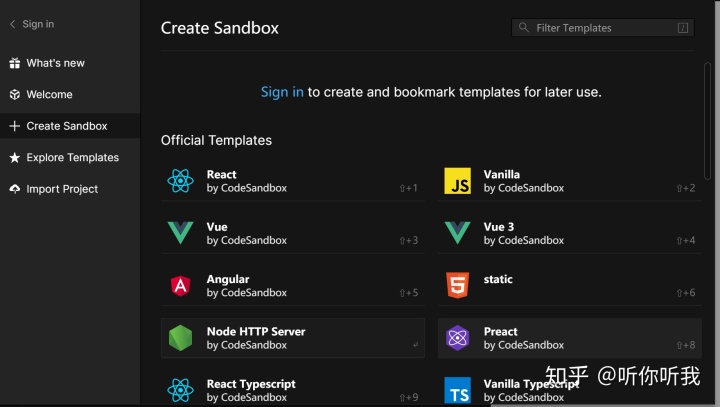Click the React atom logo
Screen dimensions: 720x407
pyautogui.click(x=180, y=181)
